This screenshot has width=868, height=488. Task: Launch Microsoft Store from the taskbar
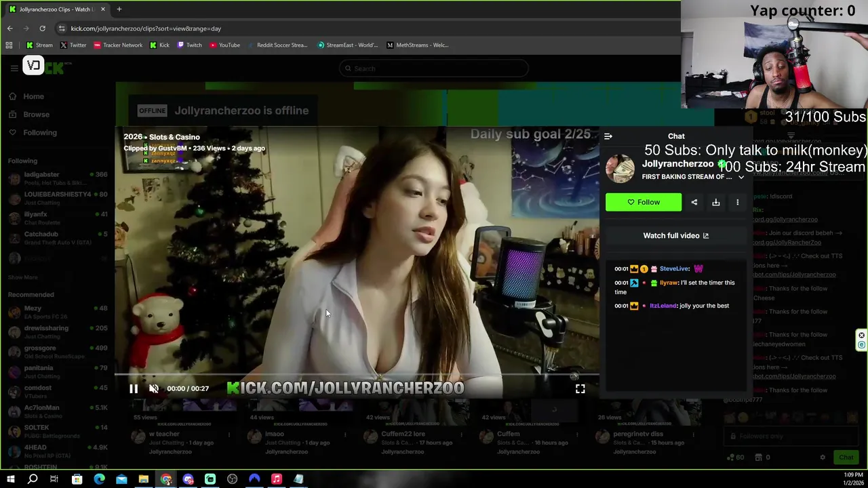pos(77,479)
